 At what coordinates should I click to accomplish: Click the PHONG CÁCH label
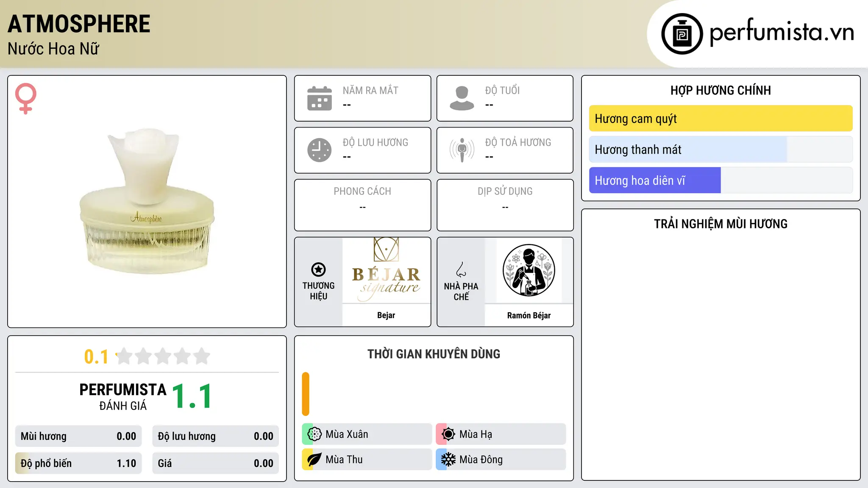point(362,191)
